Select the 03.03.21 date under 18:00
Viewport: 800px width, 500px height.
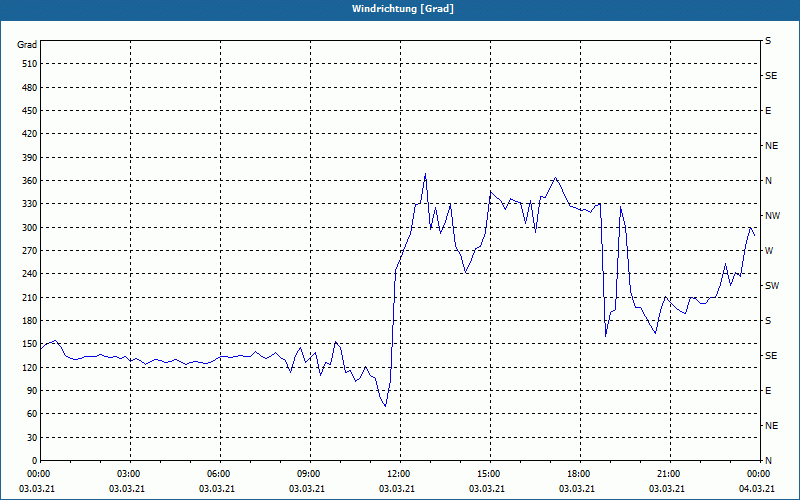(x=577, y=488)
